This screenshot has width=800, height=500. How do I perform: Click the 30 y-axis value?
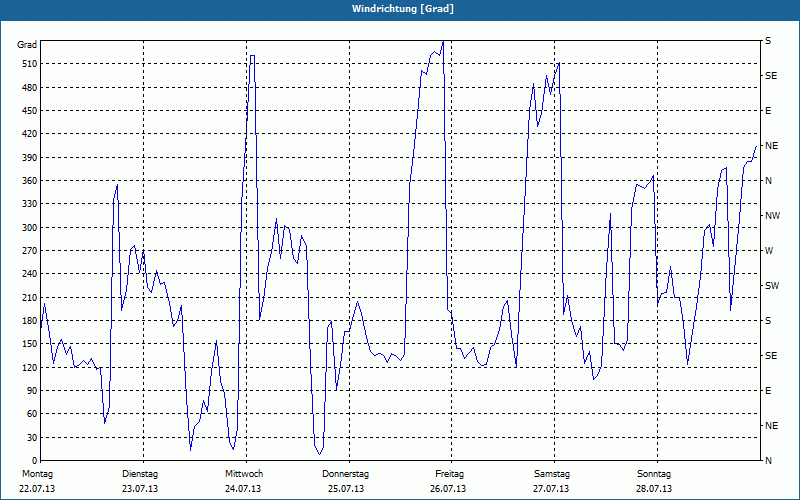(x=32, y=437)
